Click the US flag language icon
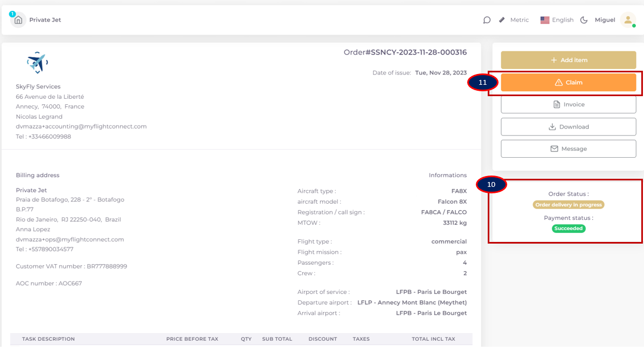Viewport: 644px width, 350px height. [x=545, y=20]
